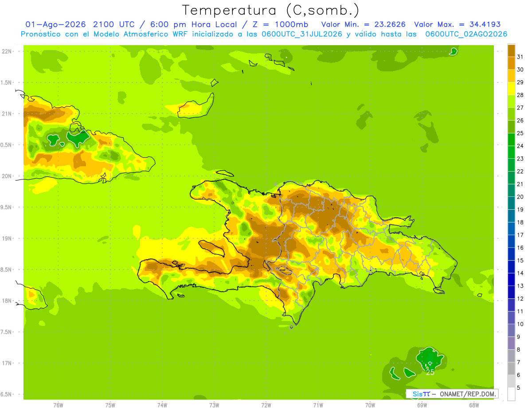The image size is (532, 411).
Task: Click the white swatch below legend value 5
Action: [511, 394]
